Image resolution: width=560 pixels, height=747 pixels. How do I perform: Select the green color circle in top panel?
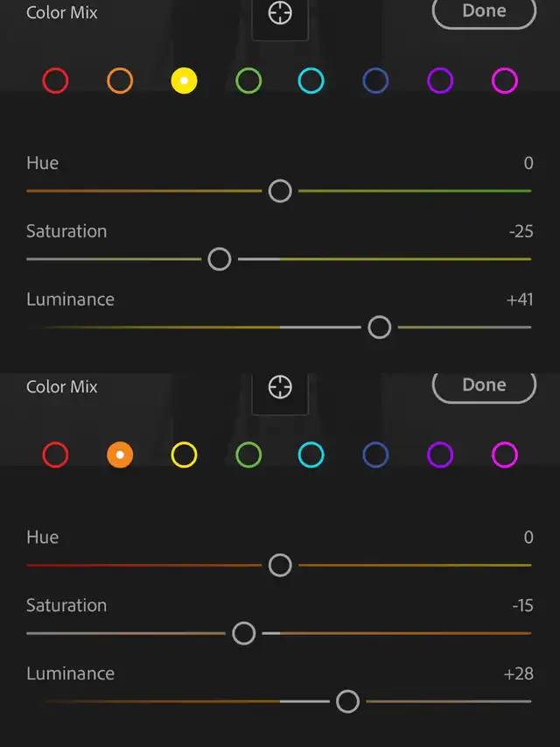248,81
